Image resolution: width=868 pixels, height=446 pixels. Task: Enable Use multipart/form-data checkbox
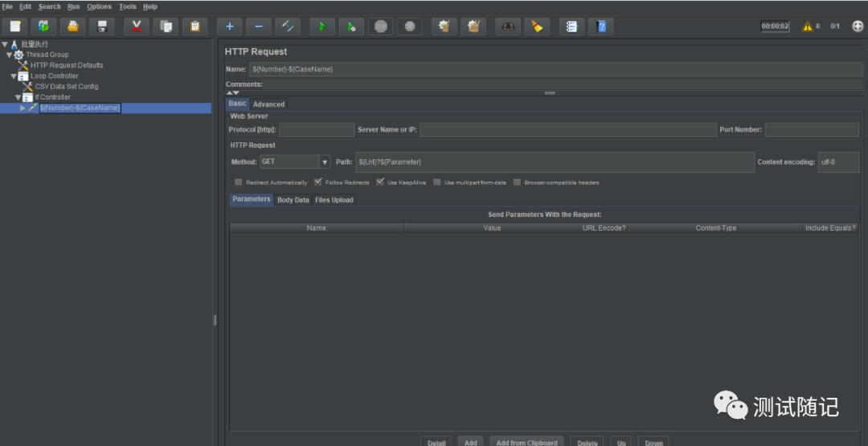click(x=437, y=182)
